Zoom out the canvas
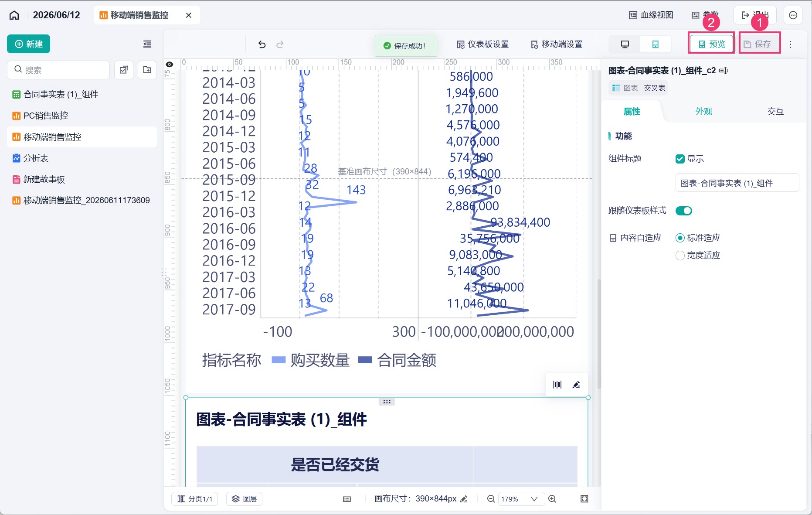Viewport: 812px width, 515px height. click(491, 499)
